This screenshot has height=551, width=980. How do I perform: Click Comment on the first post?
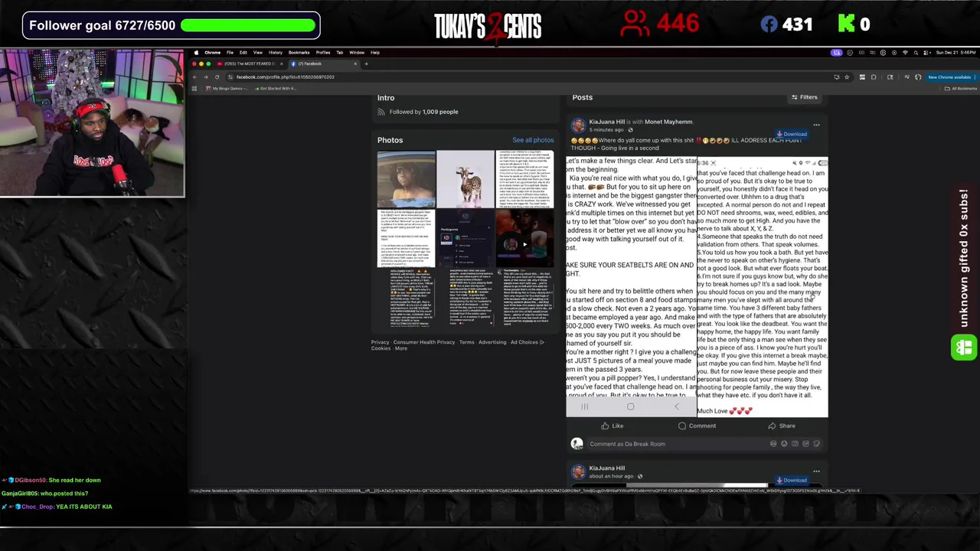(697, 425)
